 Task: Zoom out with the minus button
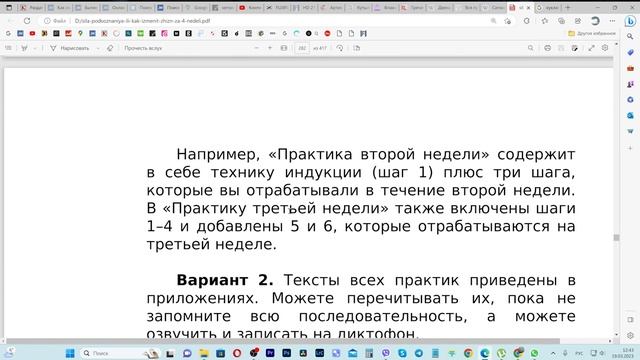pos(256,48)
